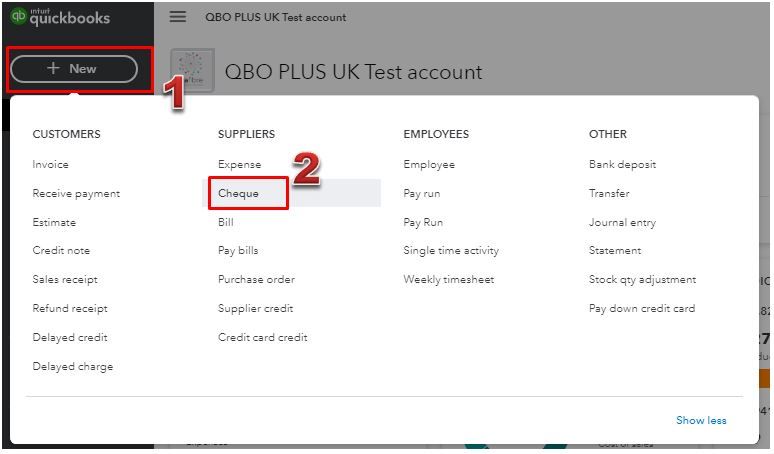
Task: Select Receive payment option
Action: coord(76,193)
